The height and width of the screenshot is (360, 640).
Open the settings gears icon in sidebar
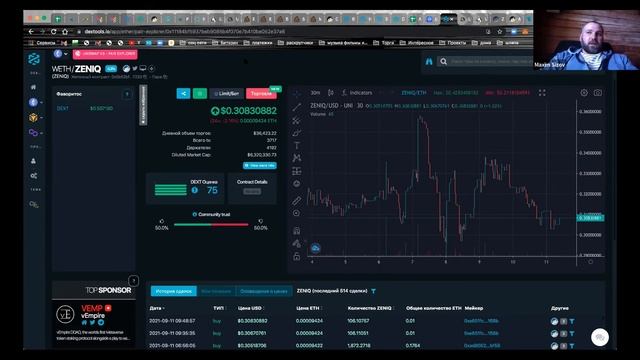pyautogui.click(x=33, y=176)
